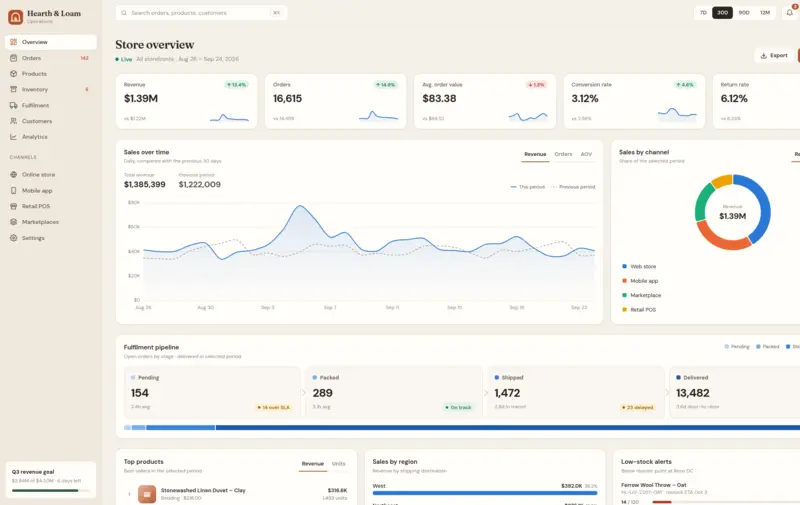Click the chevron between Packed and Shipped
The width and height of the screenshot is (800, 505).
tap(485, 392)
